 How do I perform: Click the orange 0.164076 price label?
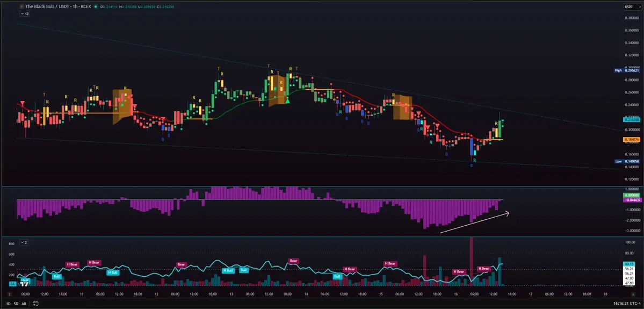tap(631, 139)
